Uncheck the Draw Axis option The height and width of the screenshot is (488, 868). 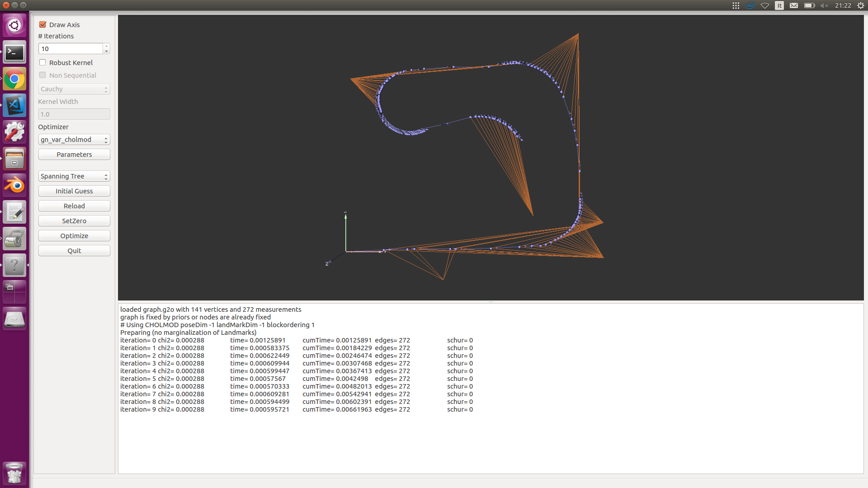42,24
